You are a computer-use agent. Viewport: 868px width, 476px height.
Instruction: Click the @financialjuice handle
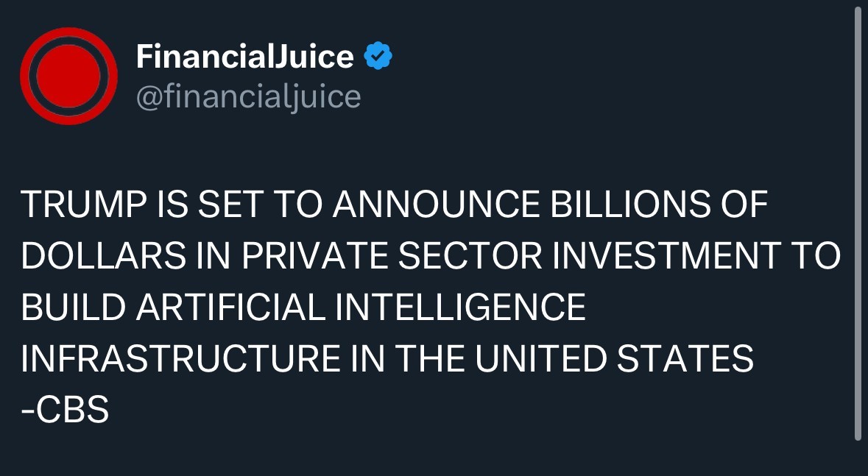point(249,97)
